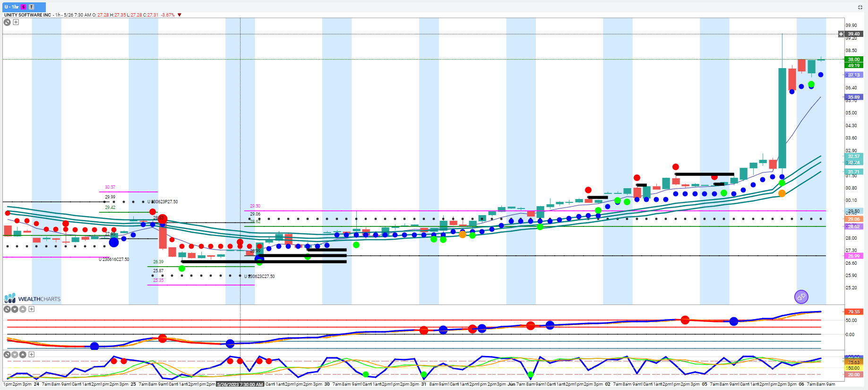Image resolution: width=868 pixels, height=390 pixels.
Task: Click the red down triangle after -3.67%
Action: coord(180,15)
